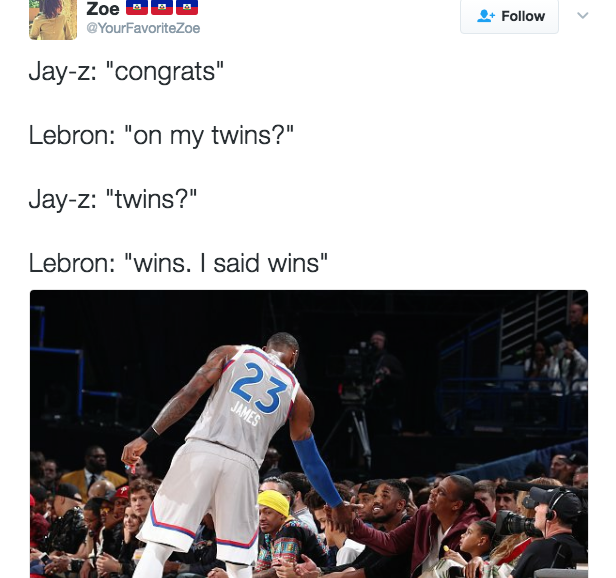Click the JAMES name on the jersey
The image size is (616, 578).
tap(245, 413)
